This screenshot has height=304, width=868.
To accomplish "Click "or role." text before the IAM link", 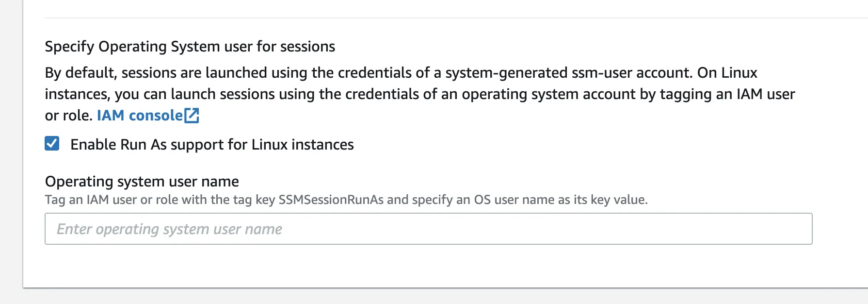I will click(68, 116).
